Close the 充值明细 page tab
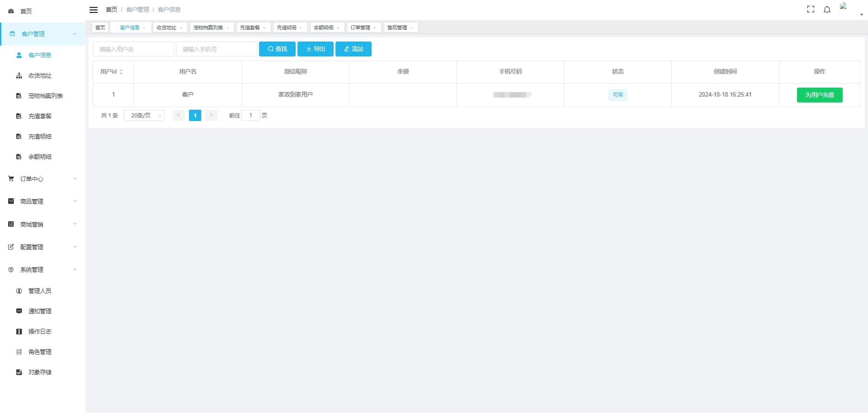This screenshot has height=415, width=868. click(301, 28)
